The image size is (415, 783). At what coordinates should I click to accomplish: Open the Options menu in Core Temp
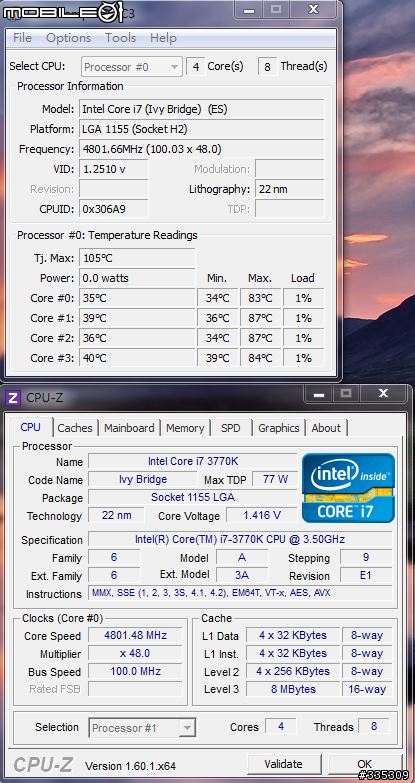[x=68, y=38]
